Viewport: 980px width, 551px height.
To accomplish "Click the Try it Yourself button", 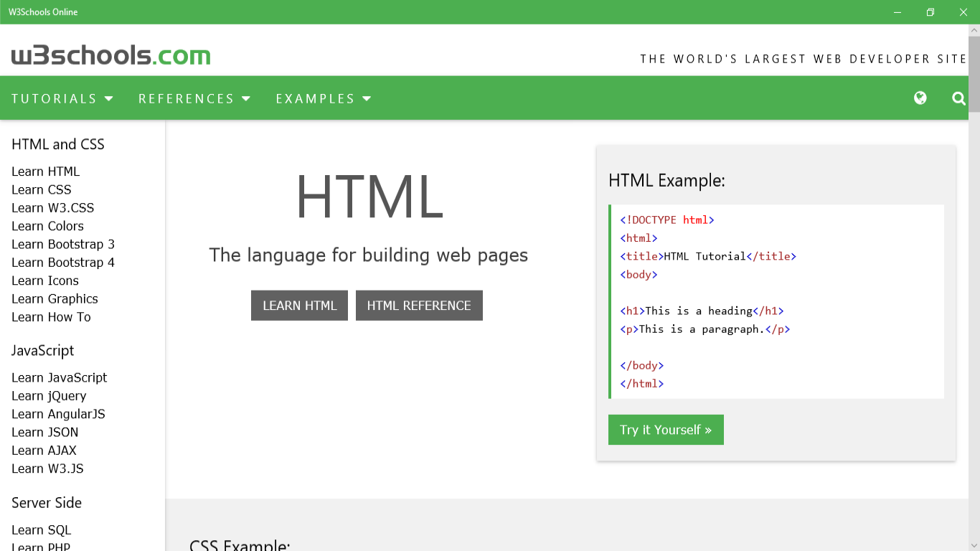I will click(x=666, y=429).
